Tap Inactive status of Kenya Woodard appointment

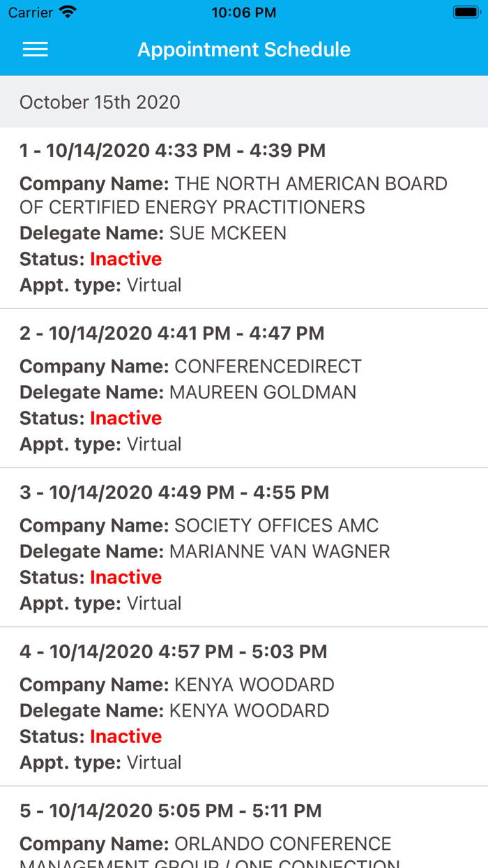[x=125, y=736]
